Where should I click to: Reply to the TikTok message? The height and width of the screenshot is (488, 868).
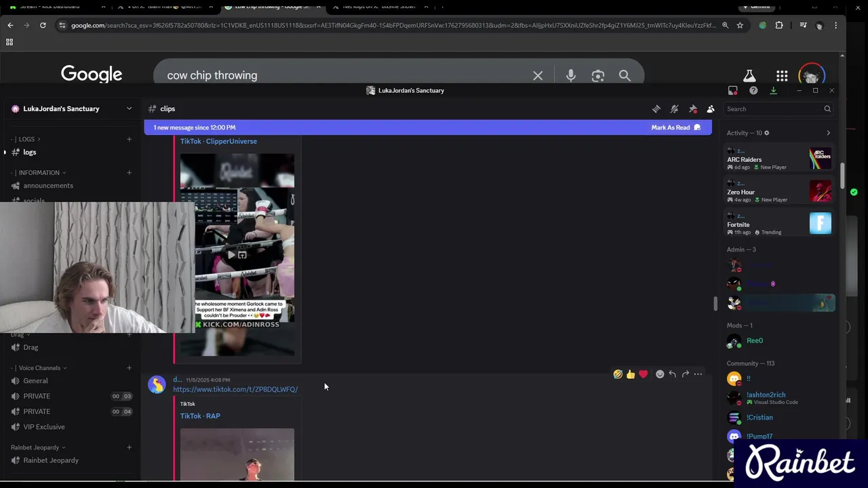tap(673, 374)
